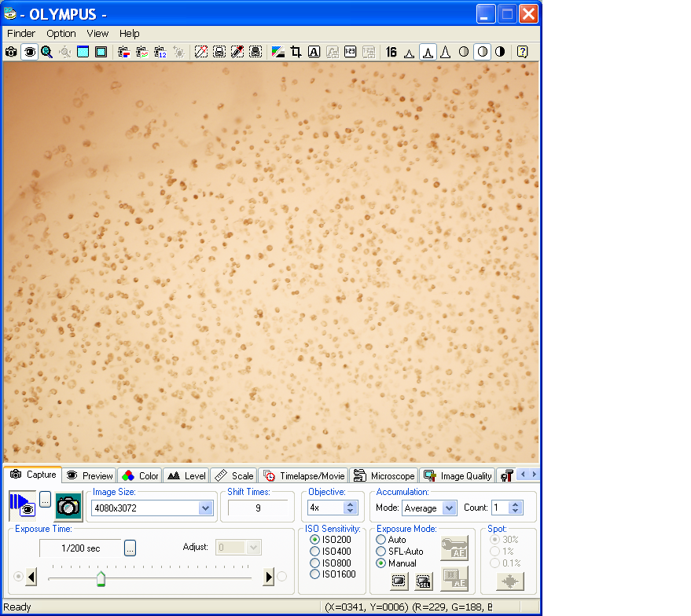Viewport: 691px width, 616px height.
Task: Open the Option menu
Action: tap(61, 34)
